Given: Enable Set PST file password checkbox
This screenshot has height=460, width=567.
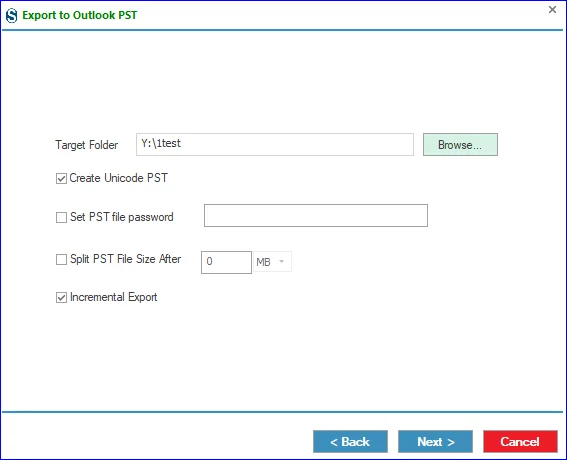Looking at the screenshot, I should (x=61, y=217).
